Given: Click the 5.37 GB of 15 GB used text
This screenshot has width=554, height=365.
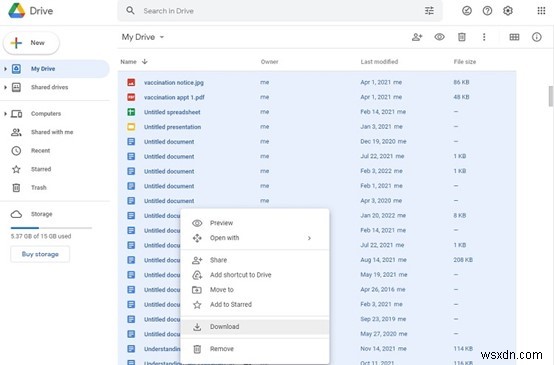Looking at the screenshot, I should tap(41, 236).
